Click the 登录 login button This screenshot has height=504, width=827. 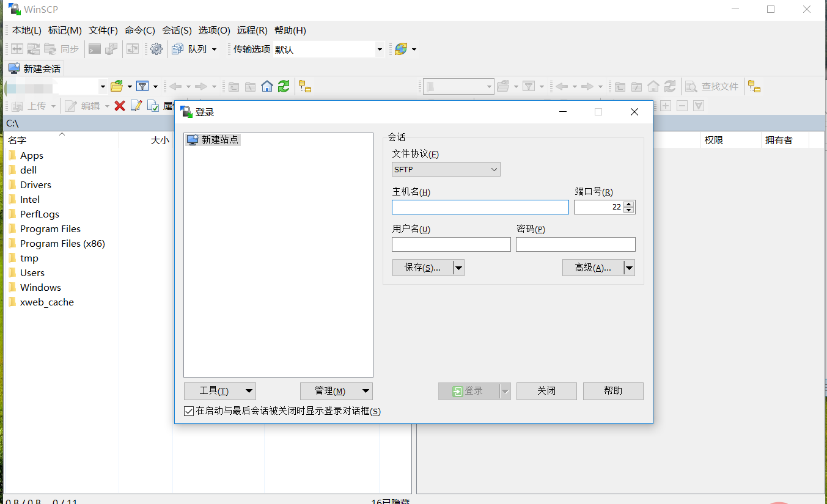tap(469, 391)
